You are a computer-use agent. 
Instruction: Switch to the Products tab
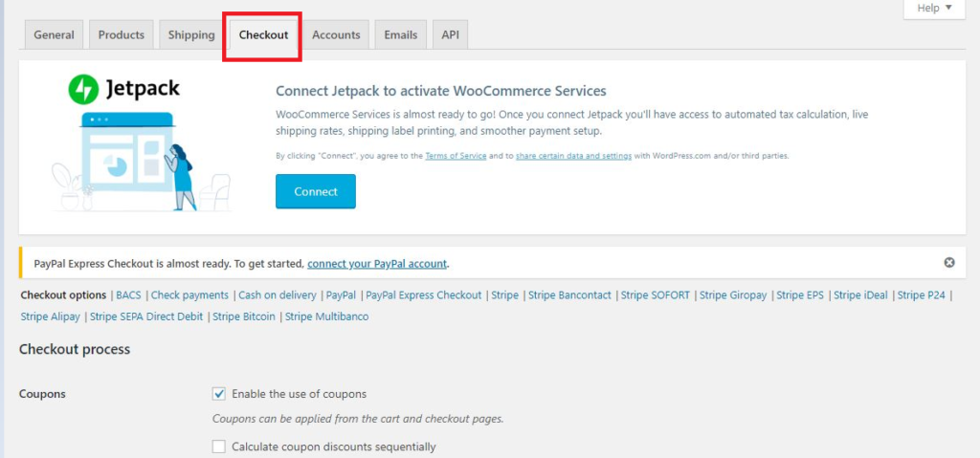pos(122,35)
